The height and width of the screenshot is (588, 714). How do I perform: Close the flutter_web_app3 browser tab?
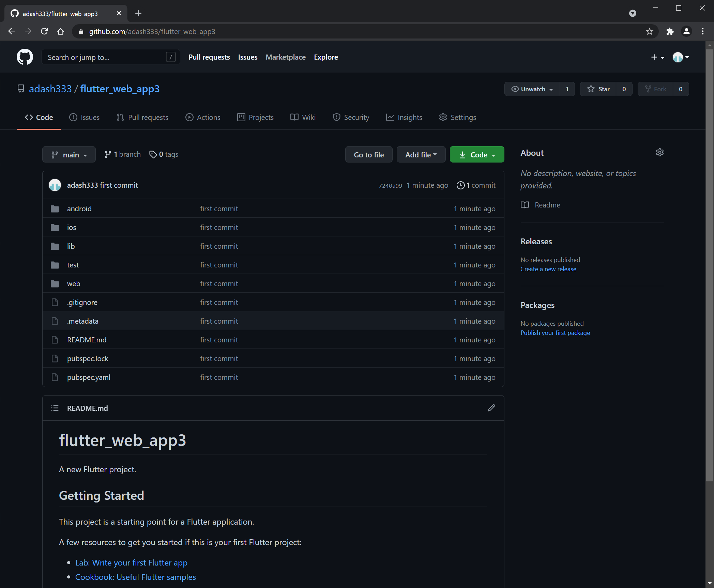[x=119, y=13]
